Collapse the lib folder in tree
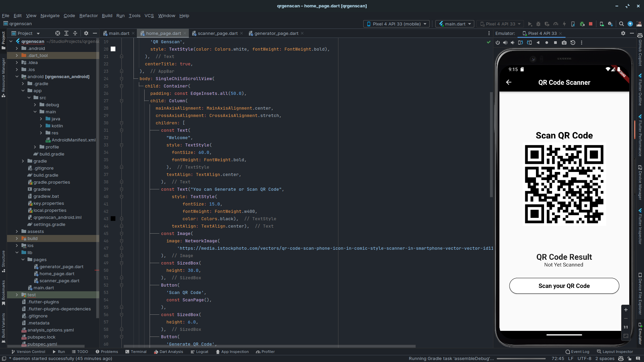644x362 pixels. 17,253
